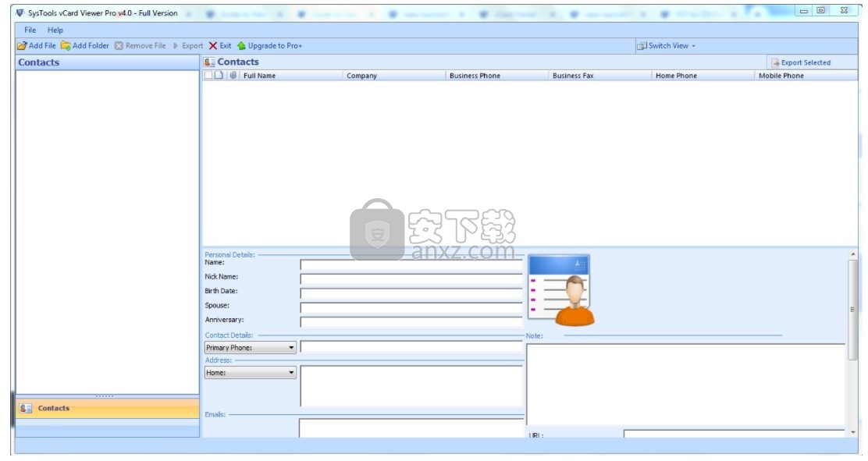Click the Add File toolbar icon
The width and height of the screenshot is (868, 461).
pos(22,46)
